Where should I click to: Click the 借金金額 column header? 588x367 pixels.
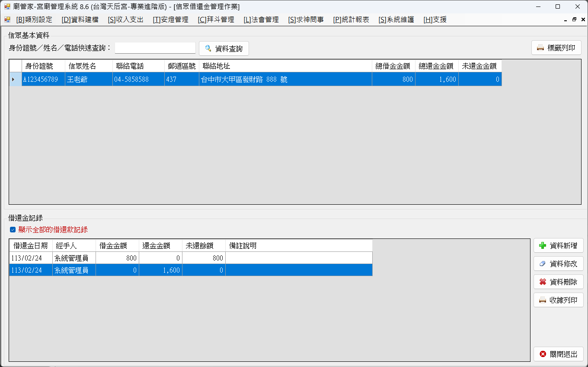click(x=117, y=245)
